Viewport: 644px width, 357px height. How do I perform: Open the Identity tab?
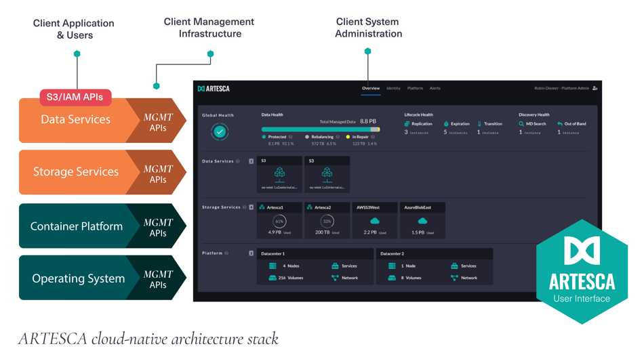(393, 88)
